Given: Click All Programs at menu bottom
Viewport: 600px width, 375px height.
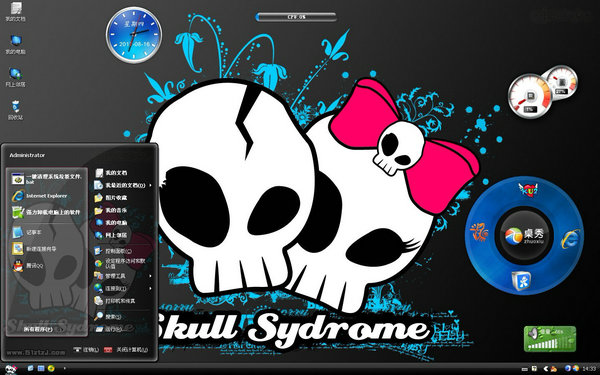Looking at the screenshot, I should (x=38, y=329).
